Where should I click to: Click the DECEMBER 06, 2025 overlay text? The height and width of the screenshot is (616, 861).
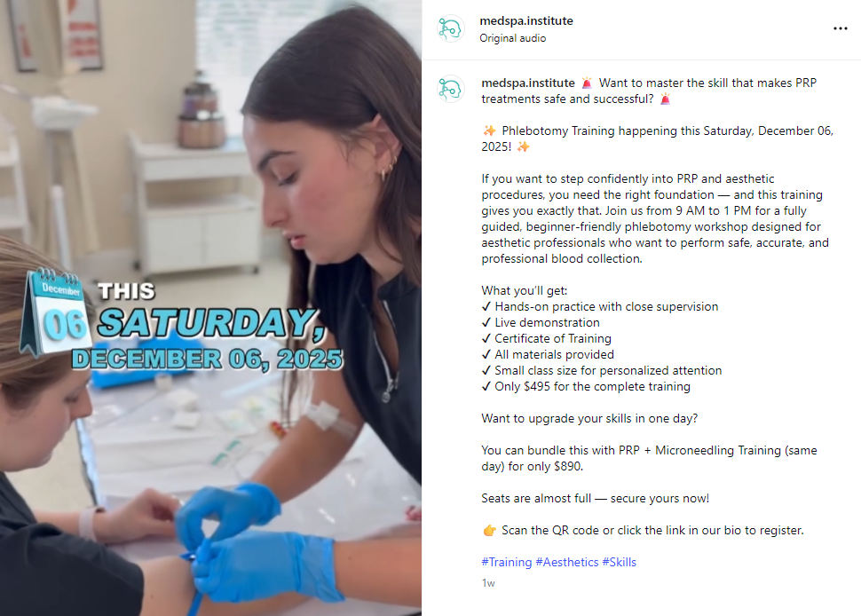pos(208,359)
